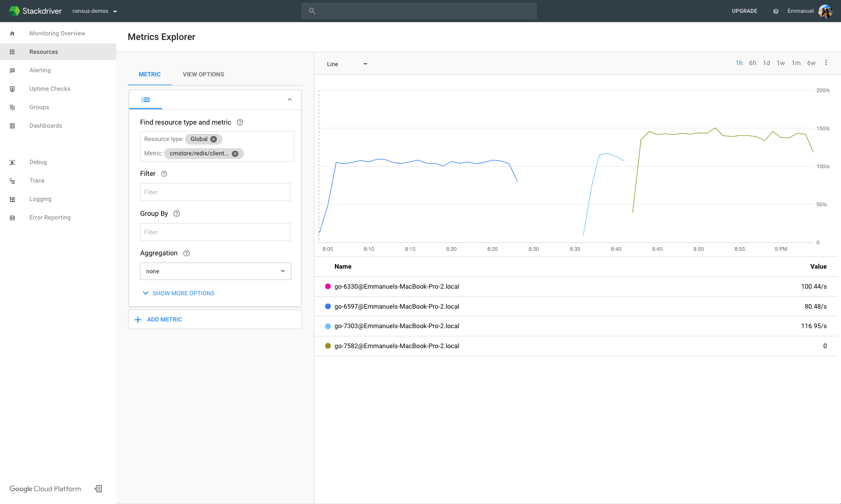841x504 pixels.
Task: Click the Error Reporting sidebar icon
Action: click(x=12, y=217)
